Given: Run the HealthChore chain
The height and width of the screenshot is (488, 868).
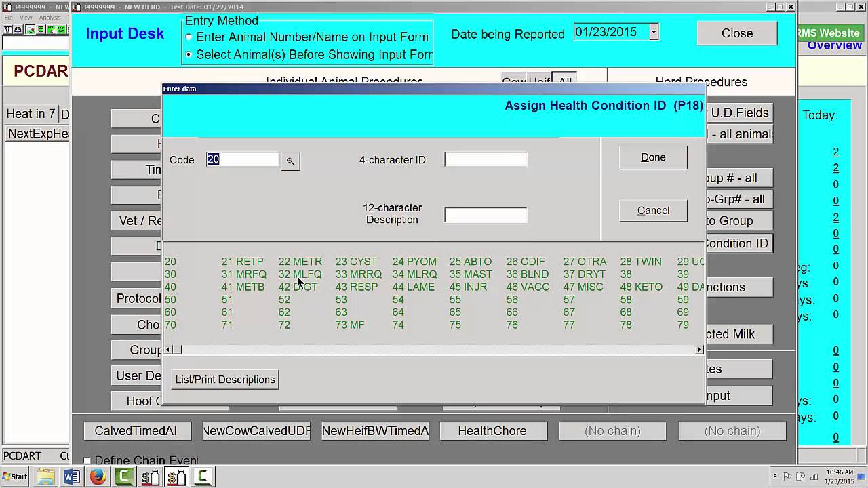Looking at the screenshot, I should [492, 431].
